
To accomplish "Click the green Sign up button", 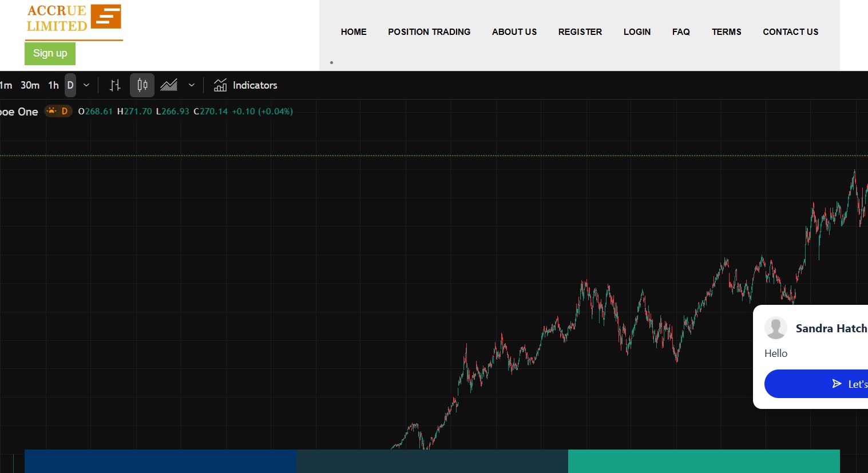I will coord(50,53).
